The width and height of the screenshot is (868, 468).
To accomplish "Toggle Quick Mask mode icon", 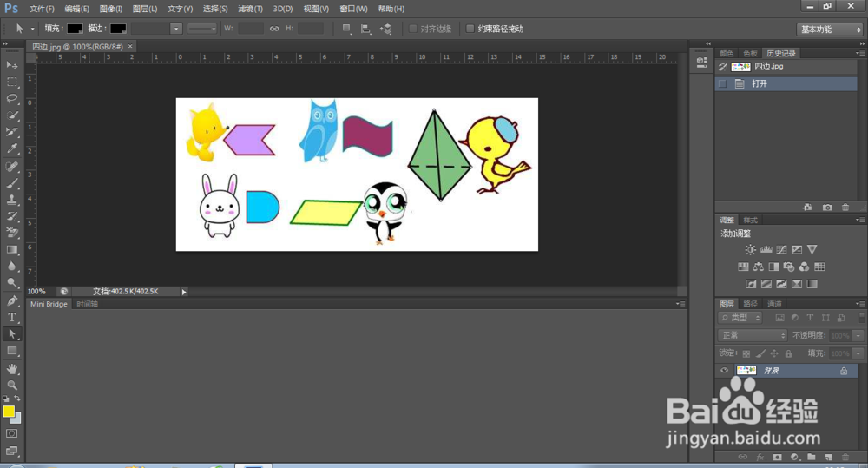I will click(x=11, y=433).
